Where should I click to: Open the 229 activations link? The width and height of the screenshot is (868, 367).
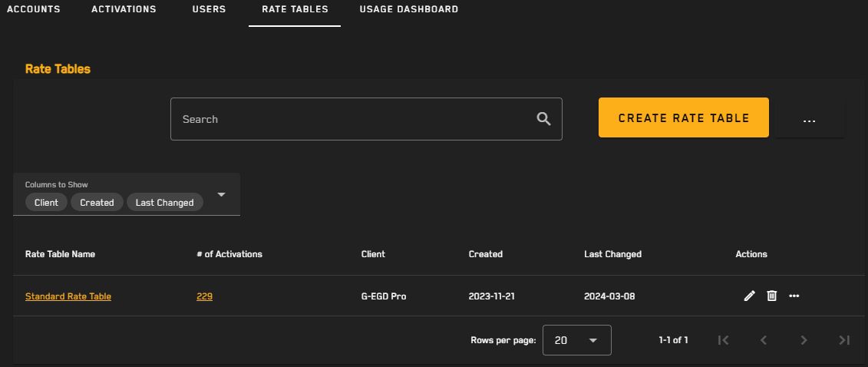point(204,296)
